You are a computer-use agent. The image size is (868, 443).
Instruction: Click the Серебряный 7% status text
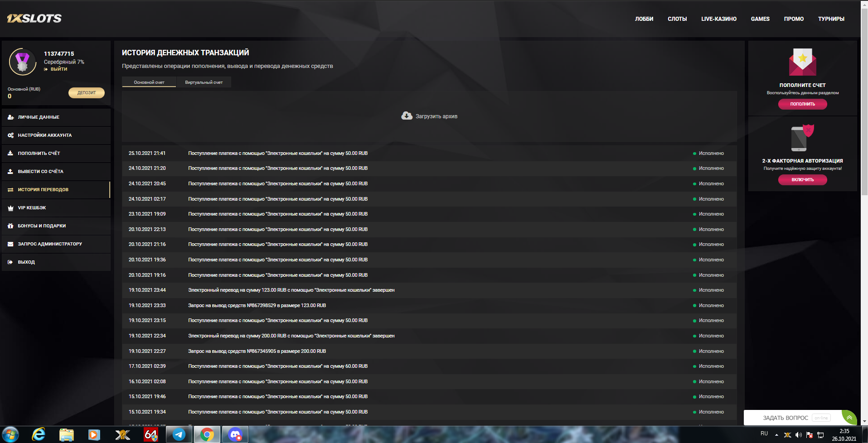[64, 62]
